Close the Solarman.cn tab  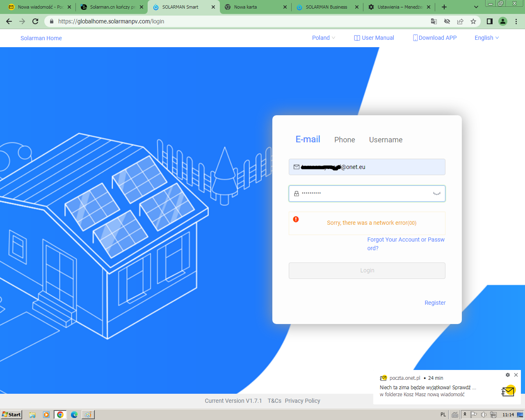(142, 7)
